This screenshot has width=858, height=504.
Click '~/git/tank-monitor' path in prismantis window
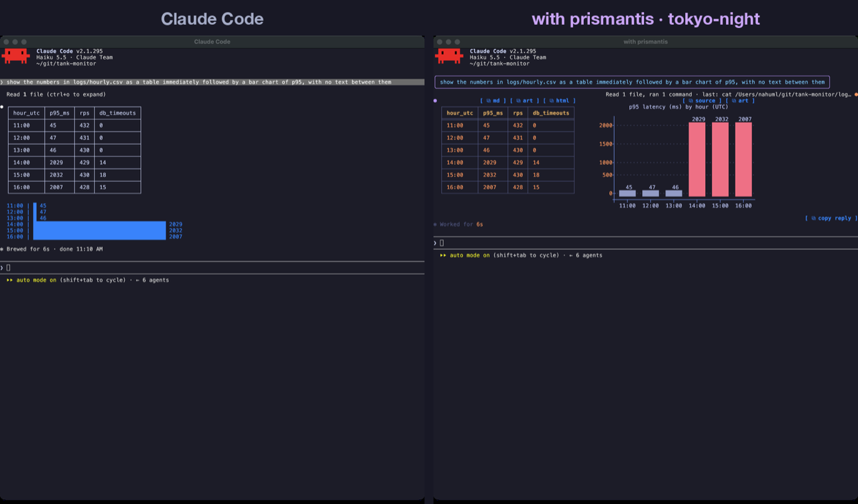pos(499,64)
